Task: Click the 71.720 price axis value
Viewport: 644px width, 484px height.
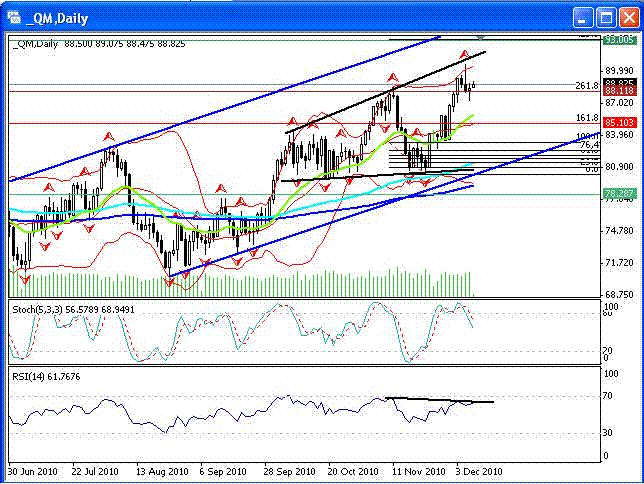Action: 620,263
